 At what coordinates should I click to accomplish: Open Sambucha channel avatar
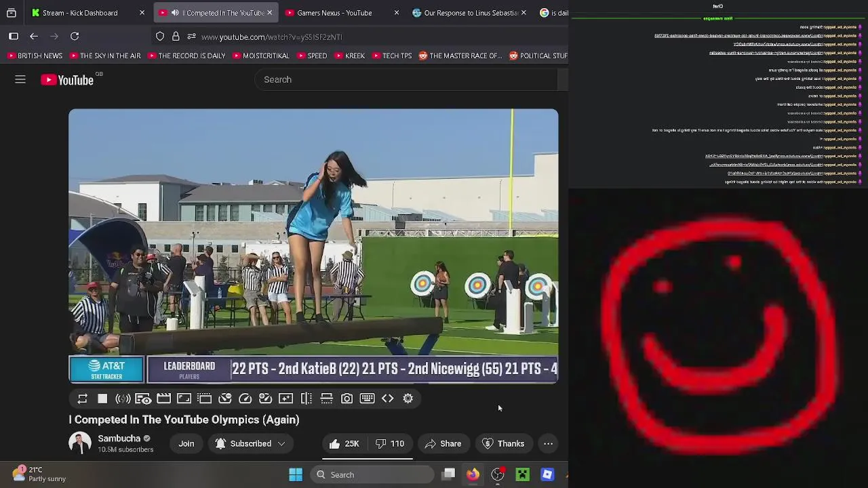(x=79, y=443)
